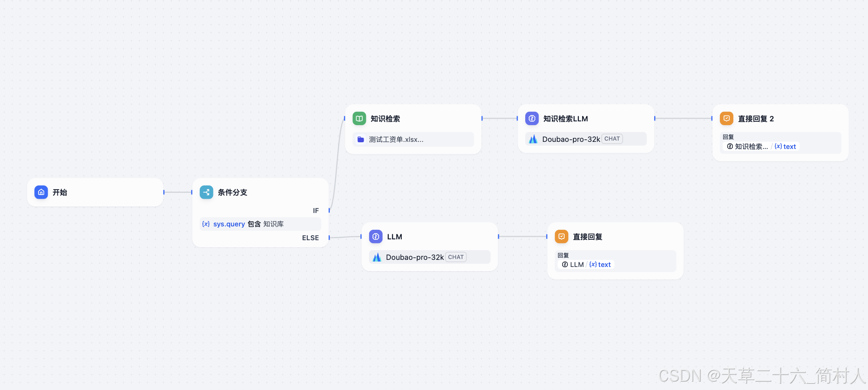This screenshot has height=390, width=868.
Task: Click the Doubao icon in 知识检索LLM node
Action: point(533,139)
